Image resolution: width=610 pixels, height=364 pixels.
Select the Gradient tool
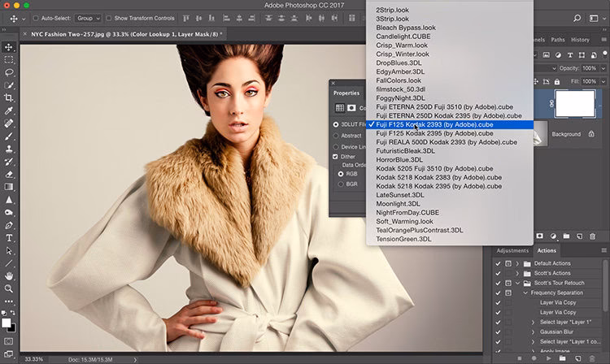(9, 187)
